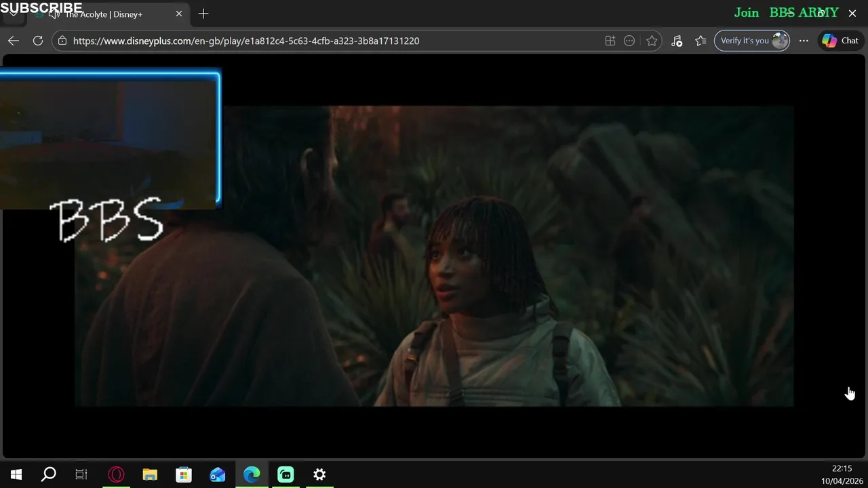Screen dimensions: 868x488
Task: Open Streamlabs app from taskbar
Action: [x=285, y=474]
